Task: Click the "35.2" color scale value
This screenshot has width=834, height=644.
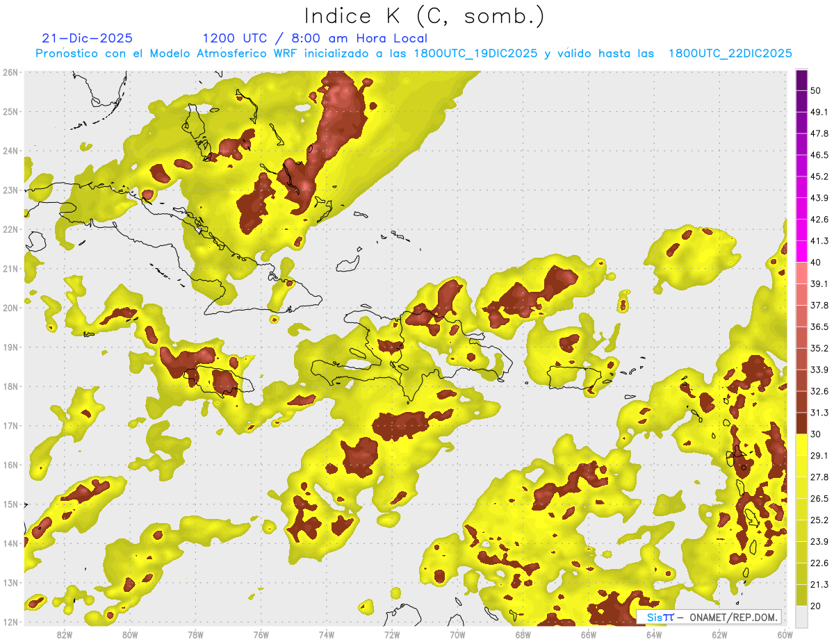Action: [818, 348]
